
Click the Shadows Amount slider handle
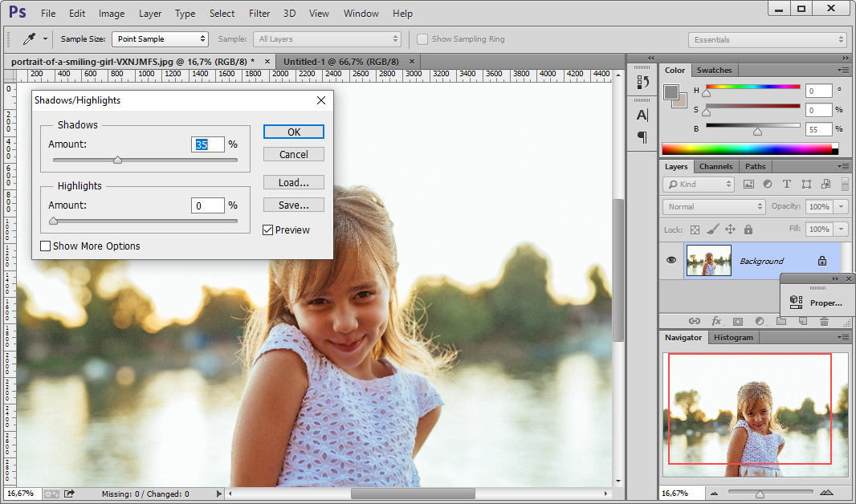pyautogui.click(x=117, y=160)
